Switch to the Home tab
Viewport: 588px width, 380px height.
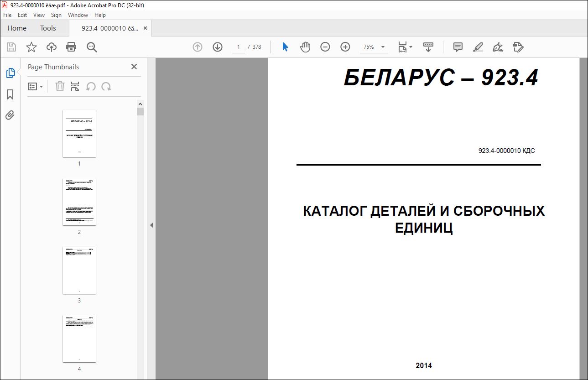(x=17, y=28)
